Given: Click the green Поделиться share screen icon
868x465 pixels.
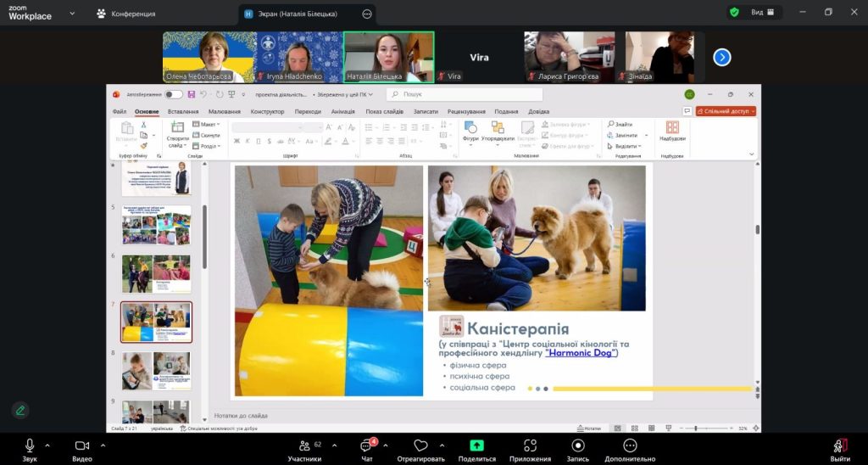Looking at the screenshot, I should click(476, 445).
